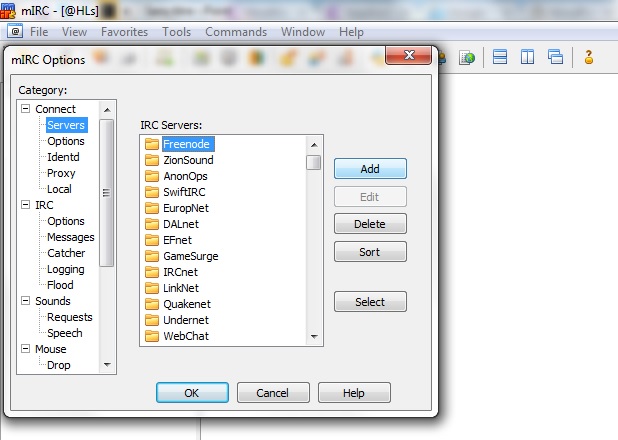
Task: Click the Add server button
Action: point(370,169)
